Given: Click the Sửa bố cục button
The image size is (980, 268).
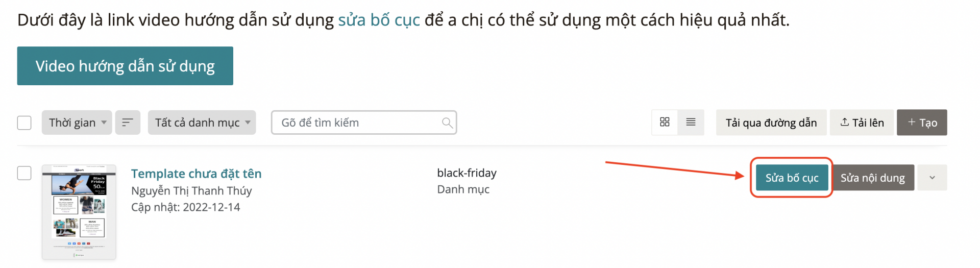Looking at the screenshot, I should pos(792,178).
